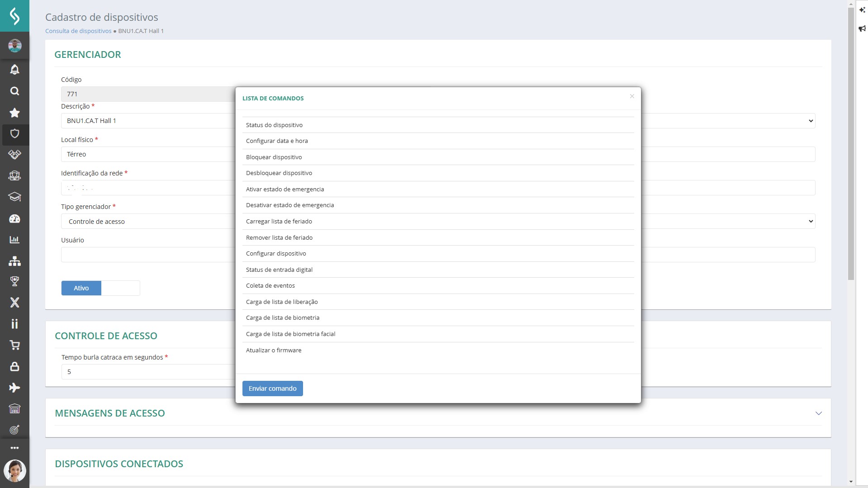Open the notifications bell icon
This screenshot has height=488, width=868.
pos(14,69)
